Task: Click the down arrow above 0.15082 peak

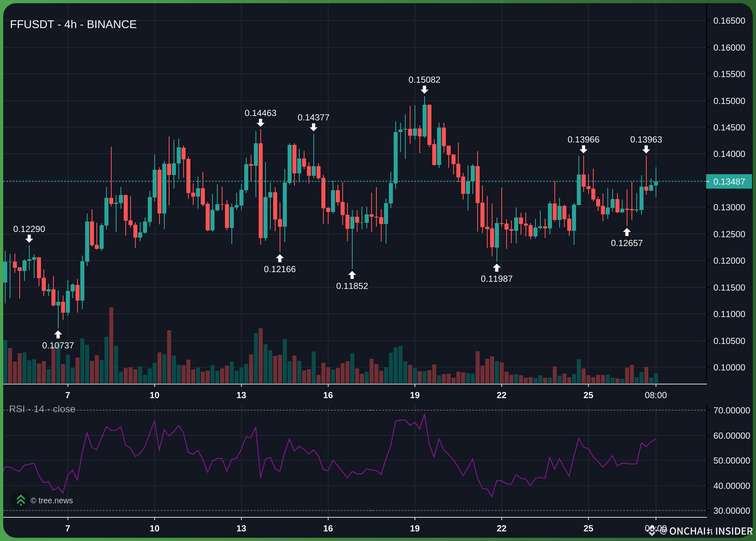Action: tap(424, 90)
